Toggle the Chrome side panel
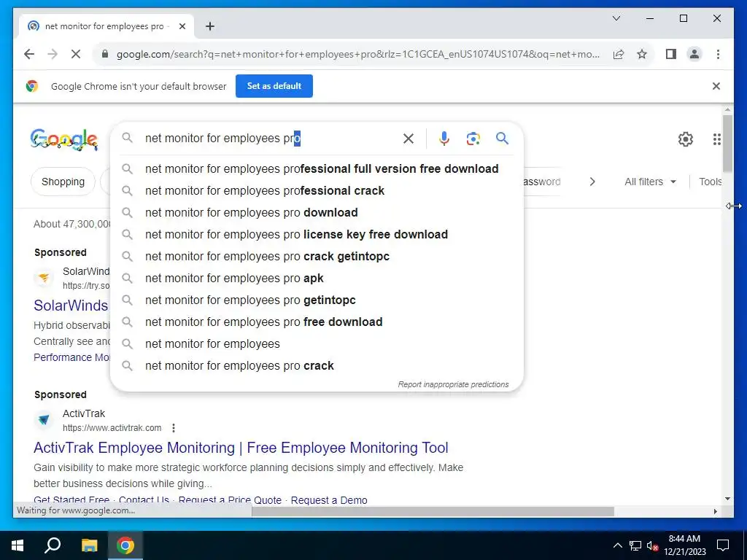Image resolution: width=747 pixels, height=560 pixels. tap(671, 54)
